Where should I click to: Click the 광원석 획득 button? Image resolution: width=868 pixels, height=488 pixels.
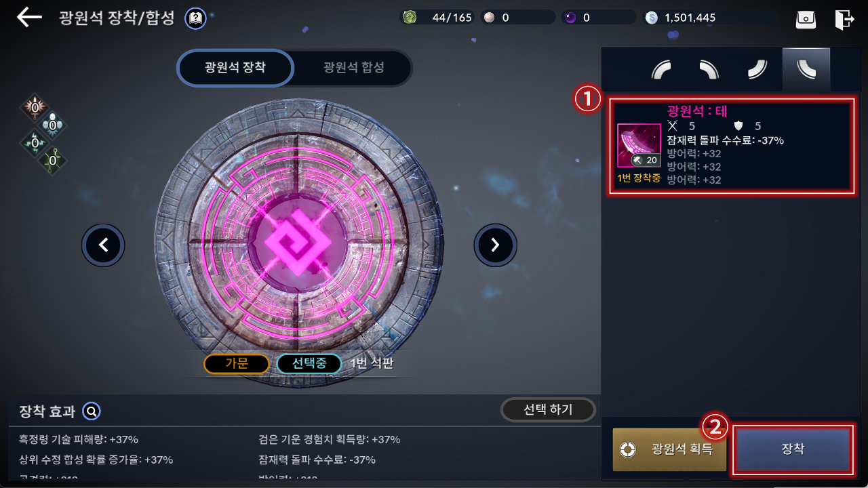(669, 449)
